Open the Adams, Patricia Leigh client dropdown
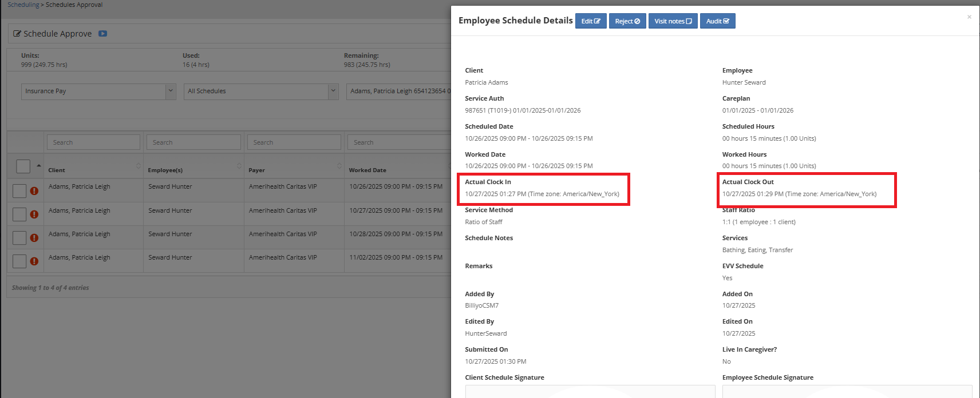 coord(399,91)
